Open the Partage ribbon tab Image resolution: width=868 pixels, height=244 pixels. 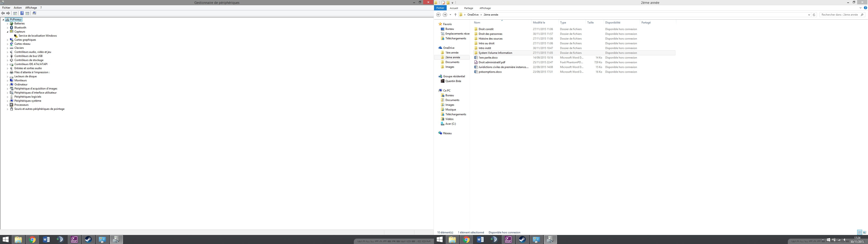[x=468, y=8]
